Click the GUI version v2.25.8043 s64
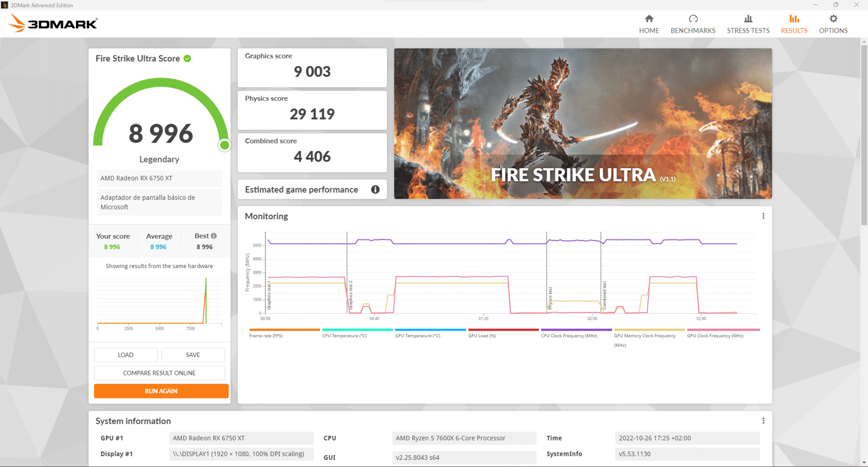The height and width of the screenshot is (467, 868). coord(464,457)
